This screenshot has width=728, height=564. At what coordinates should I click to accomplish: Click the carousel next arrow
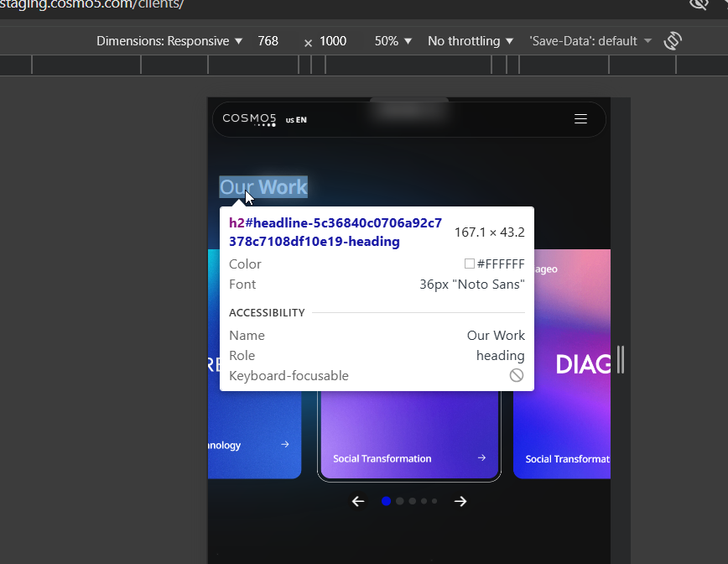[x=460, y=501]
